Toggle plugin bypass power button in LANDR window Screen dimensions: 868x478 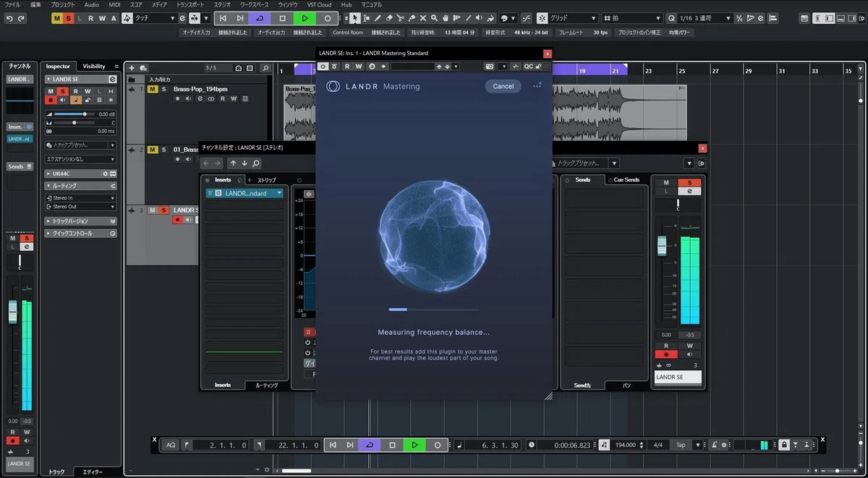pyautogui.click(x=323, y=66)
